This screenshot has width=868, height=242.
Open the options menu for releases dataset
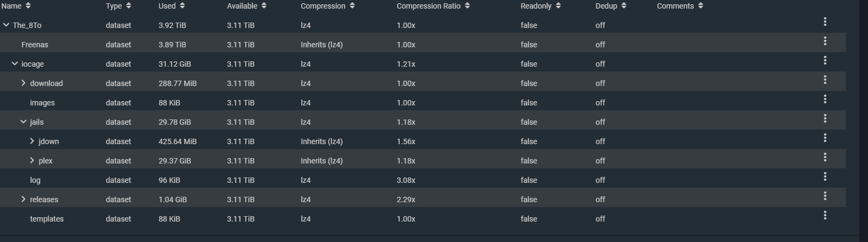(x=824, y=196)
